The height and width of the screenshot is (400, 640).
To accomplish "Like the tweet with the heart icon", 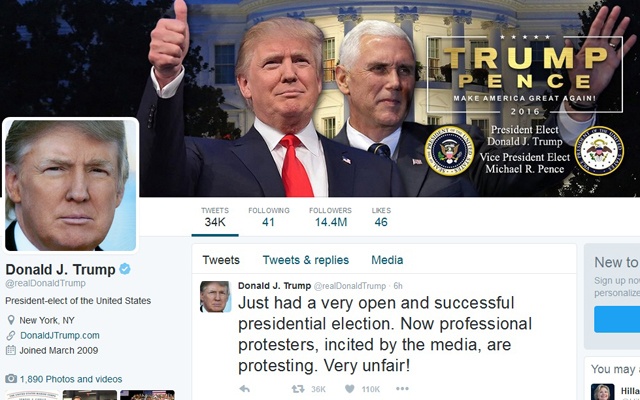I will [349, 389].
